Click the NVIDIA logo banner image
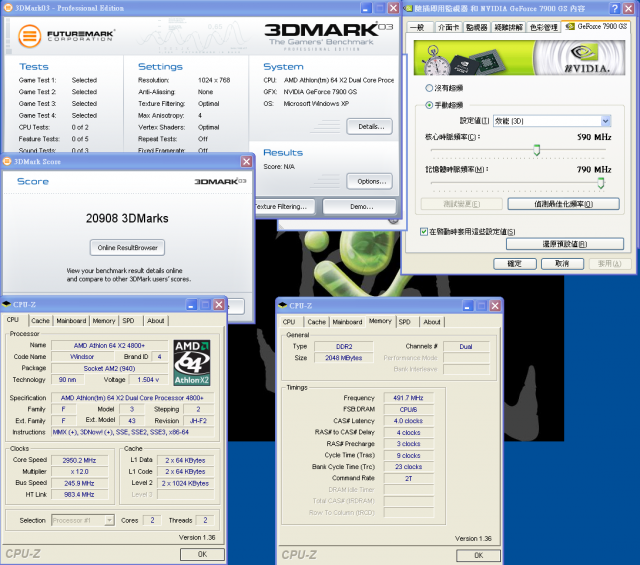Image resolution: width=640 pixels, height=565 pixels. pos(519,58)
